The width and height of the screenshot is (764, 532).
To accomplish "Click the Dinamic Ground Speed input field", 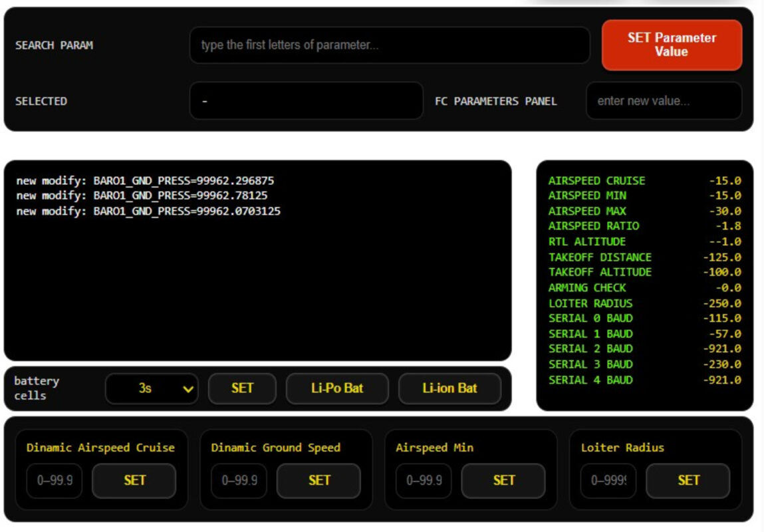I will 239,480.
